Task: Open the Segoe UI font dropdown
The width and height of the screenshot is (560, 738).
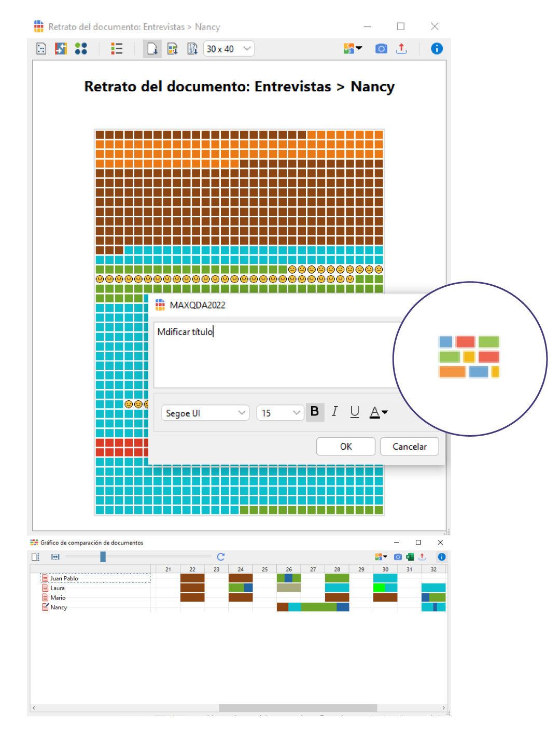Action: click(205, 413)
